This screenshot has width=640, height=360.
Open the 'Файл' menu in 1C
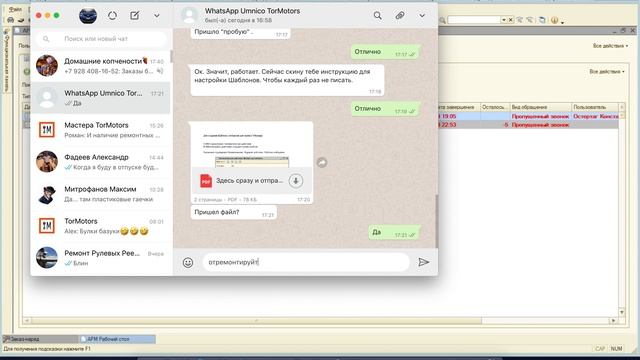click(x=15, y=9)
